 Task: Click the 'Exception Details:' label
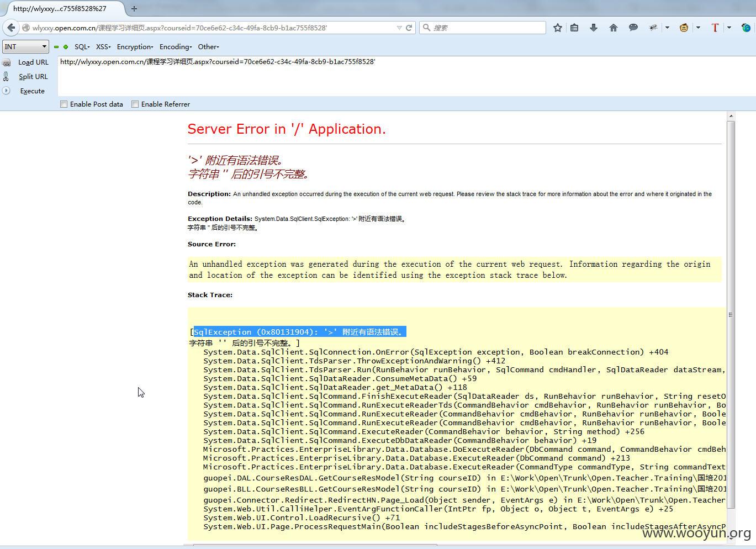220,219
